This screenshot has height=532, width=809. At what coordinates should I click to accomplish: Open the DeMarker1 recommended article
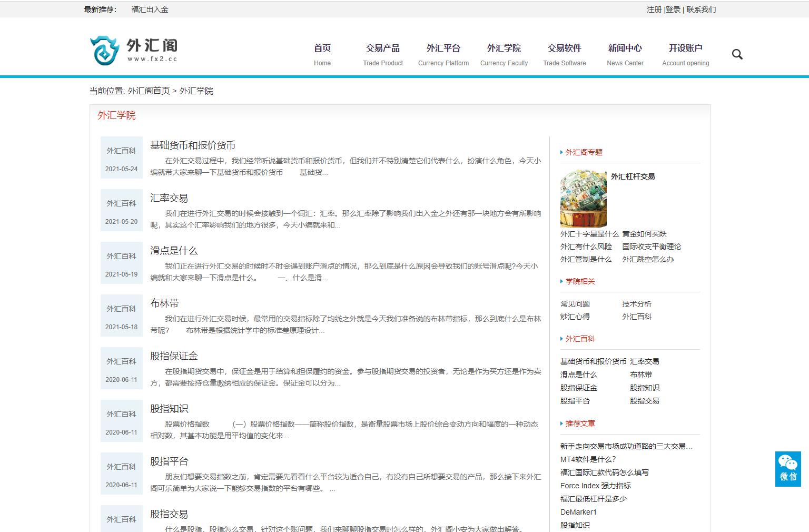(x=578, y=511)
